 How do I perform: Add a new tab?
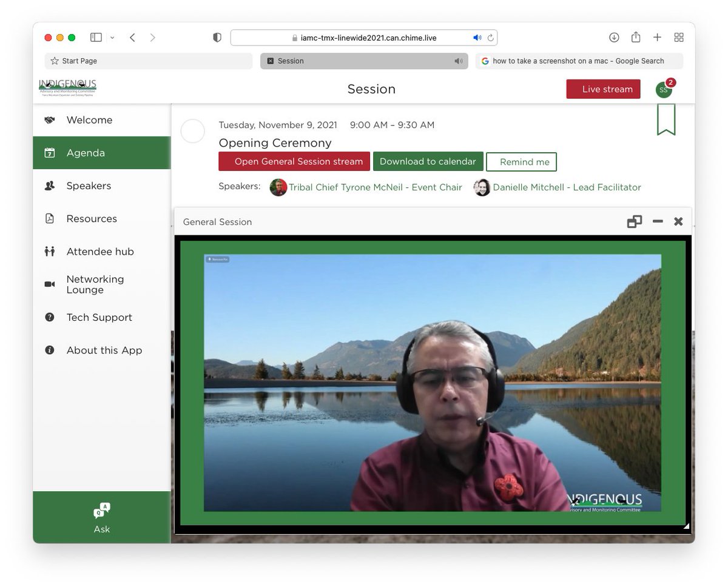point(657,38)
